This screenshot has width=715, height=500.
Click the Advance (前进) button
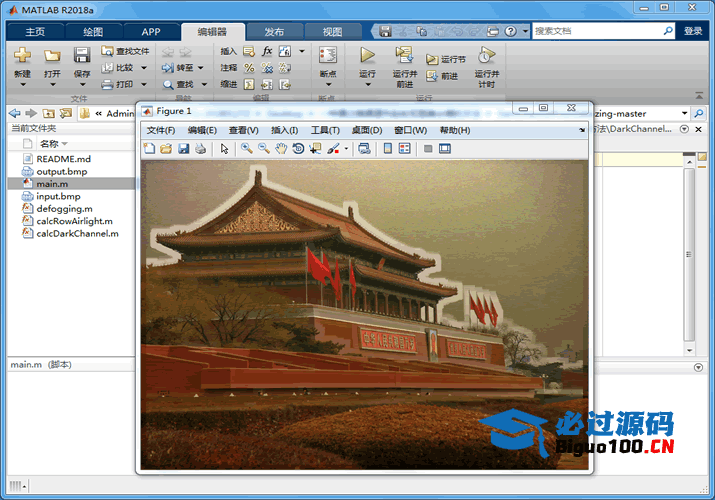(442, 76)
